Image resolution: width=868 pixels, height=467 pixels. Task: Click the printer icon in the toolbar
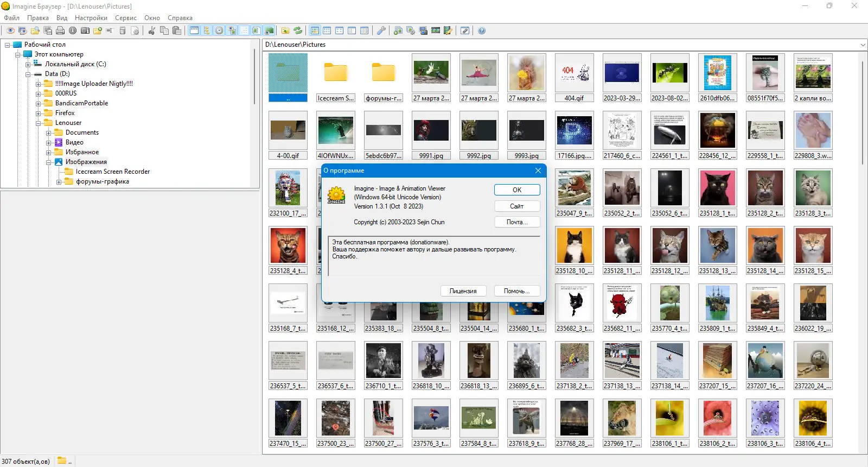(60, 30)
